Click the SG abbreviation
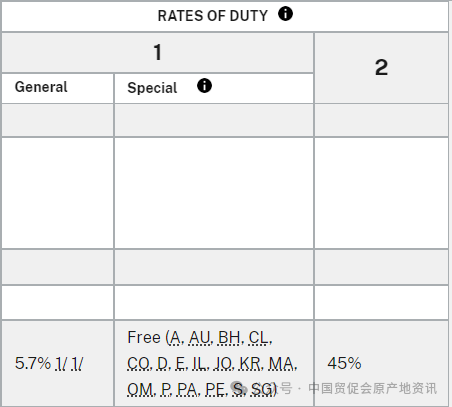Screen dimensions: 452x407 tap(262, 389)
